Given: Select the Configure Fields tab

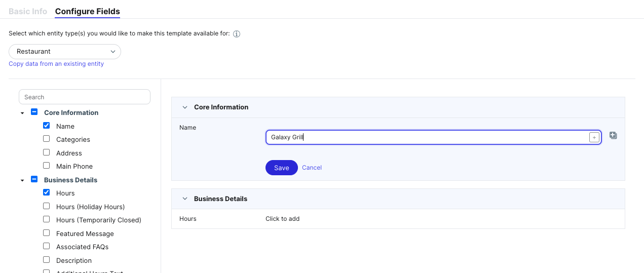Looking at the screenshot, I should 87,11.
